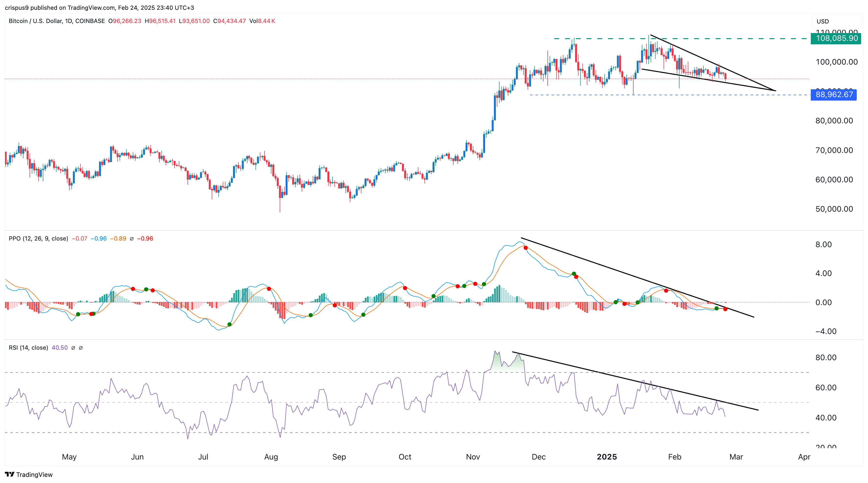
Task: Click the Vol 8.44 K reading
Action: point(262,21)
